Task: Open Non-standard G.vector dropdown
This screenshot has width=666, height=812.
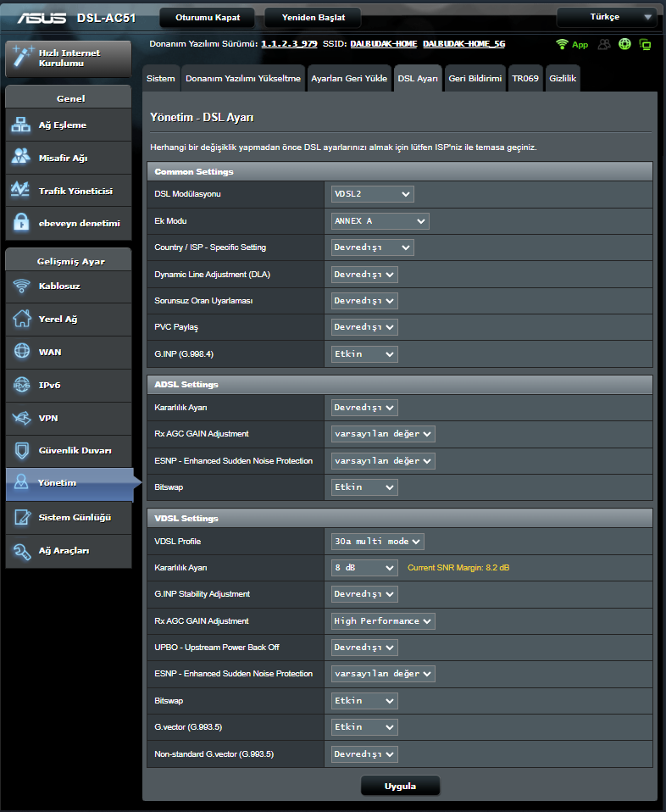Action: tap(364, 754)
